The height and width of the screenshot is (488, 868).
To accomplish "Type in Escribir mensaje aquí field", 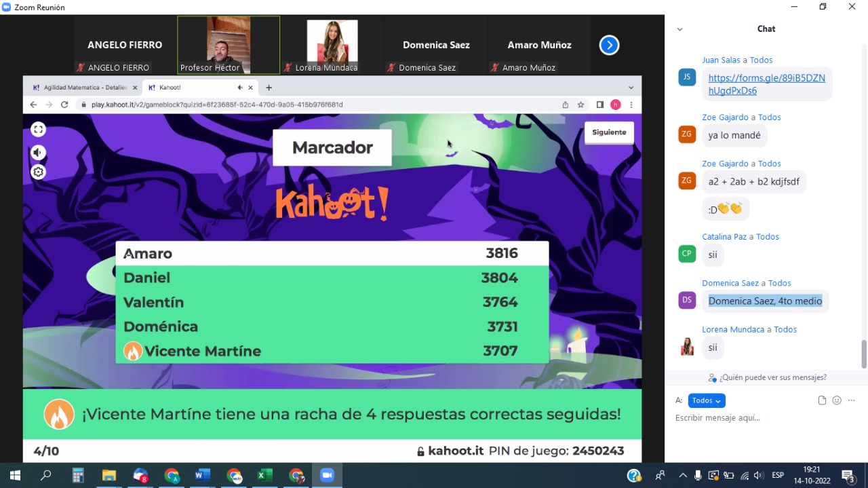I will [x=759, y=418].
